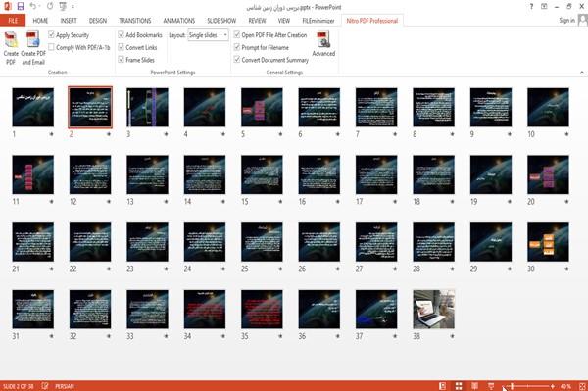Click the 40% zoom level button
The image size is (588, 391).
click(565, 386)
